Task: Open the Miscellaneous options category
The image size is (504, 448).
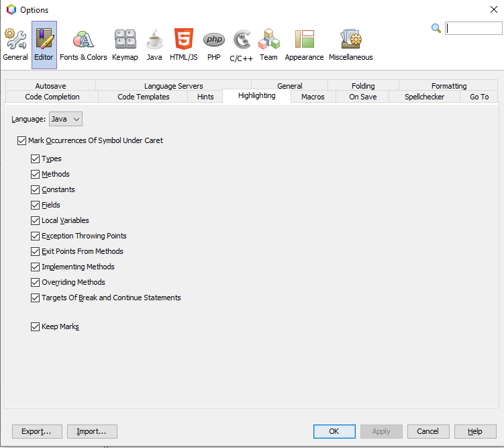Action: 350,44
